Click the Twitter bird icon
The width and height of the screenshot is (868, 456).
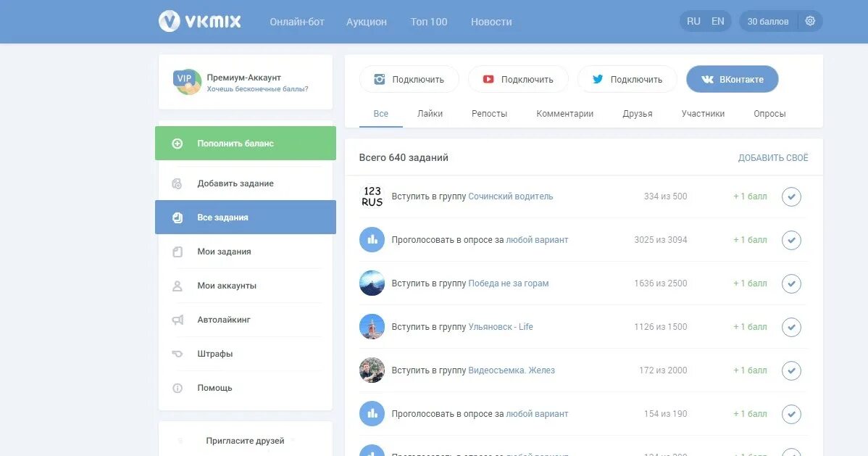[x=597, y=79]
